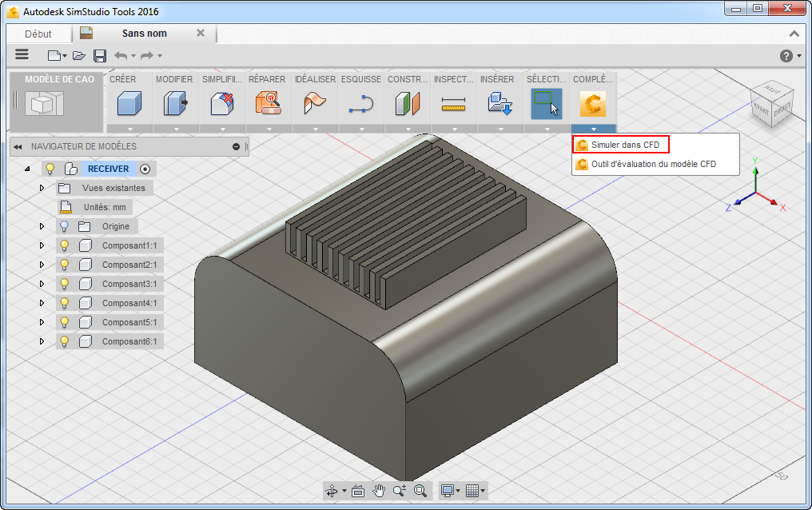Open the New file dropdown arrow
This screenshot has width=812, height=510.
65,56
